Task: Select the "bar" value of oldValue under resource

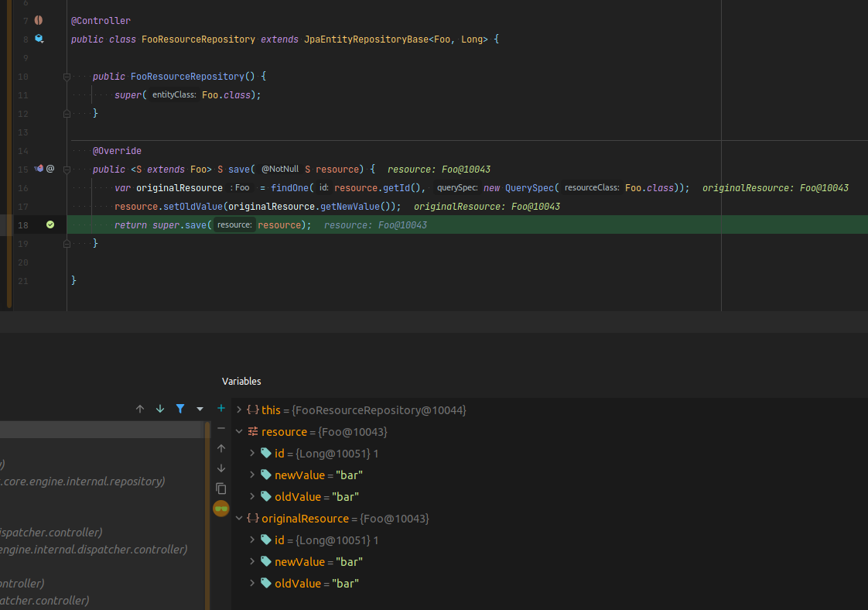Action: 344,496
